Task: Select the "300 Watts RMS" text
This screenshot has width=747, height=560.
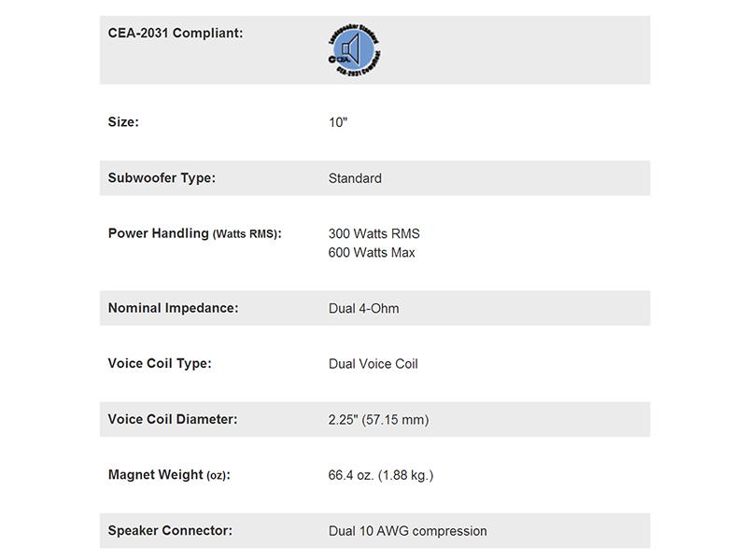Action: (374, 233)
